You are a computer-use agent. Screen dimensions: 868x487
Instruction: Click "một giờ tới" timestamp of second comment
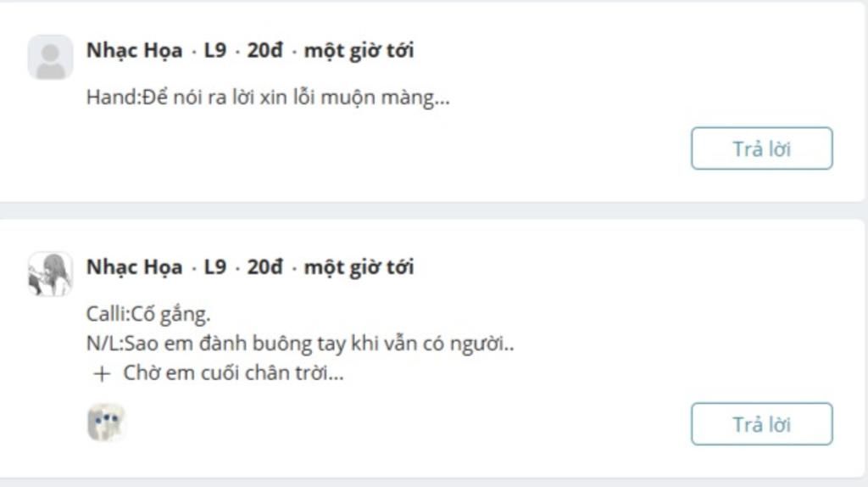pyautogui.click(x=359, y=267)
